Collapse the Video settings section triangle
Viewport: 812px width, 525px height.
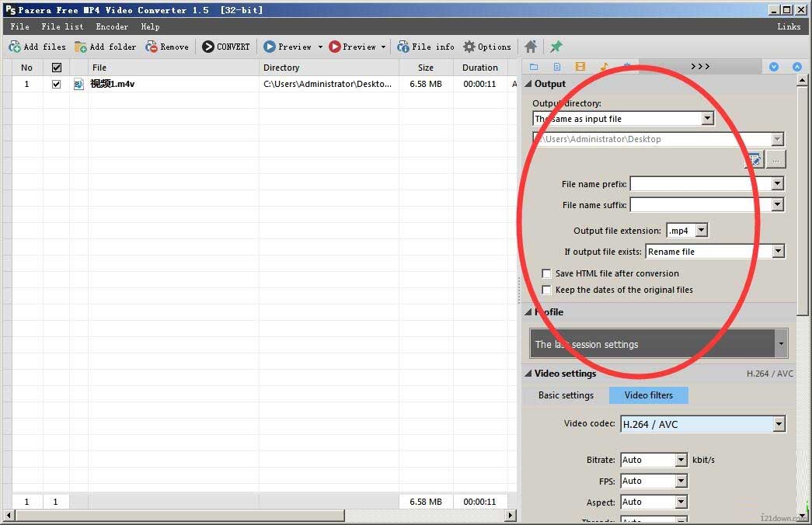point(528,374)
